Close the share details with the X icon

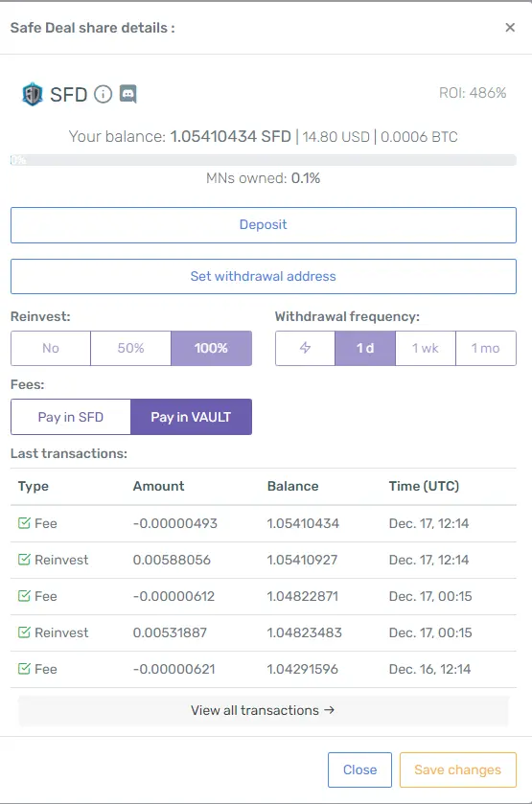point(510,28)
